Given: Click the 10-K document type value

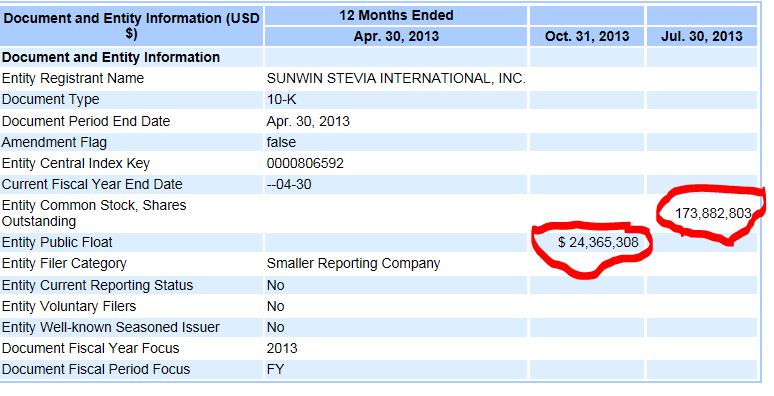Looking at the screenshot, I should point(281,100).
